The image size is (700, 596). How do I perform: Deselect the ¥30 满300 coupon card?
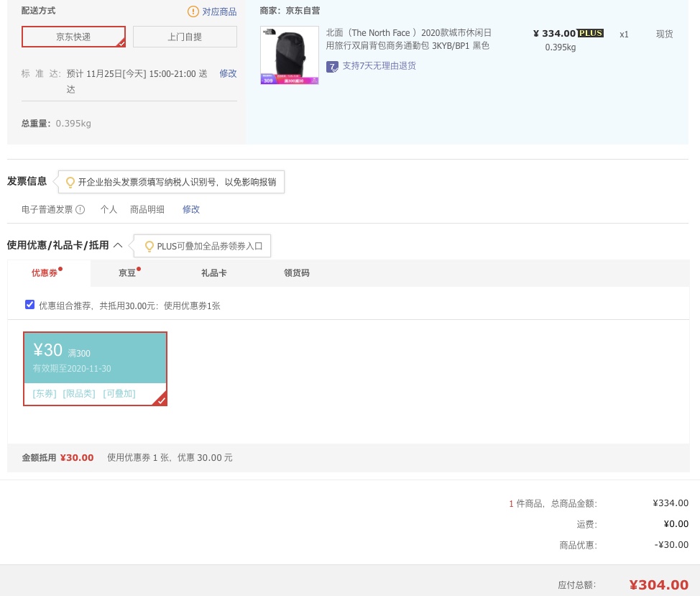[95, 369]
